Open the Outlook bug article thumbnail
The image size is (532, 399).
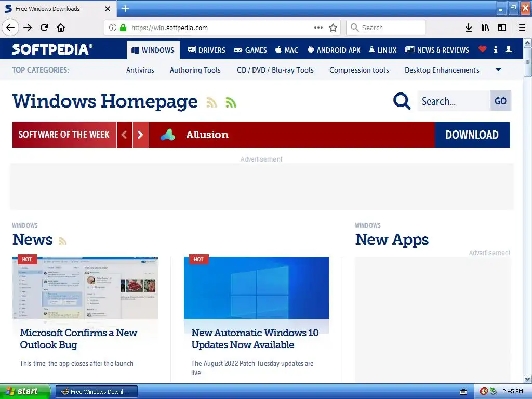[x=85, y=288]
